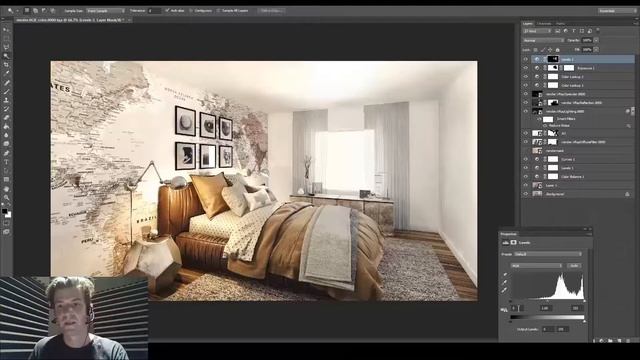Viewport: 640px width, 360px height.
Task: Click the Properties panel tab
Action: pyautogui.click(x=509, y=234)
